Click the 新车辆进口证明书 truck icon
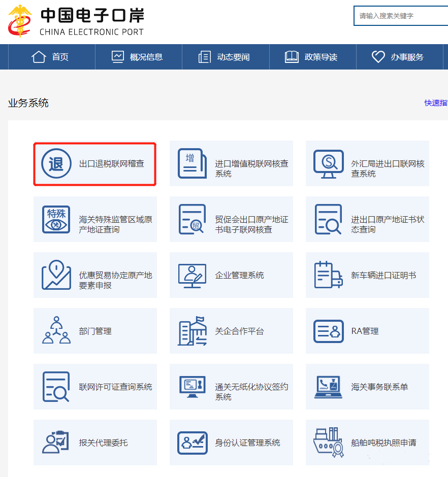The image size is (448, 477). pyautogui.click(x=328, y=276)
